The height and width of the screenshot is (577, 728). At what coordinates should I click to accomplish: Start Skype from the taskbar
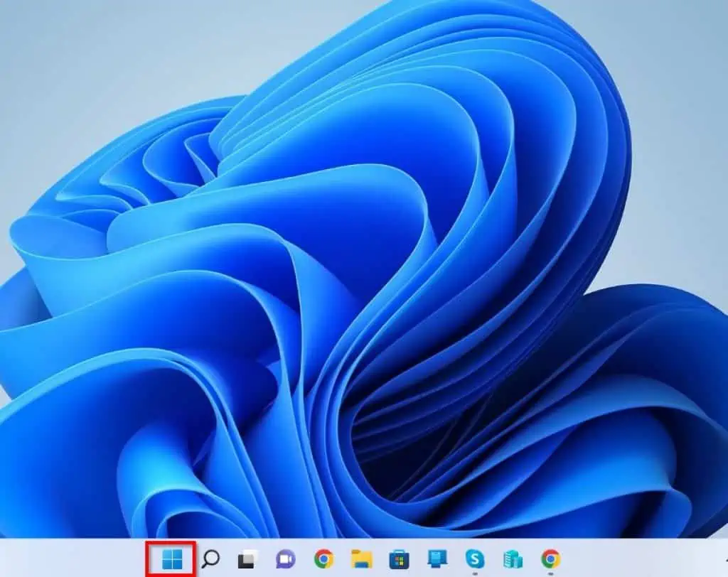474,558
